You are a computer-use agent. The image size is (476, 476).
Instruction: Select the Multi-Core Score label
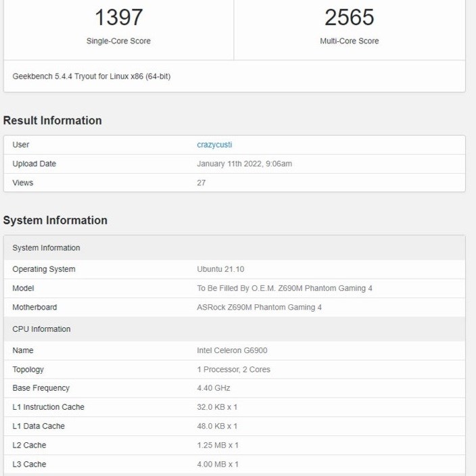tap(349, 41)
